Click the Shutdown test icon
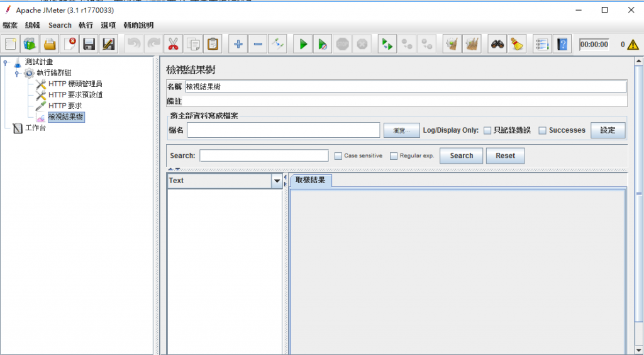This screenshot has width=644, height=355. pyautogui.click(x=362, y=44)
